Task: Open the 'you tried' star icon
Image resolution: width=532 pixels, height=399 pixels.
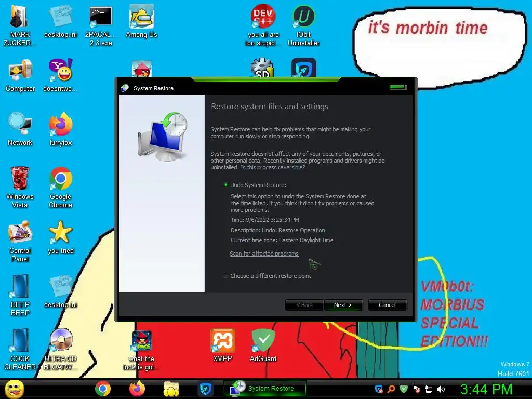Action: 60,237
